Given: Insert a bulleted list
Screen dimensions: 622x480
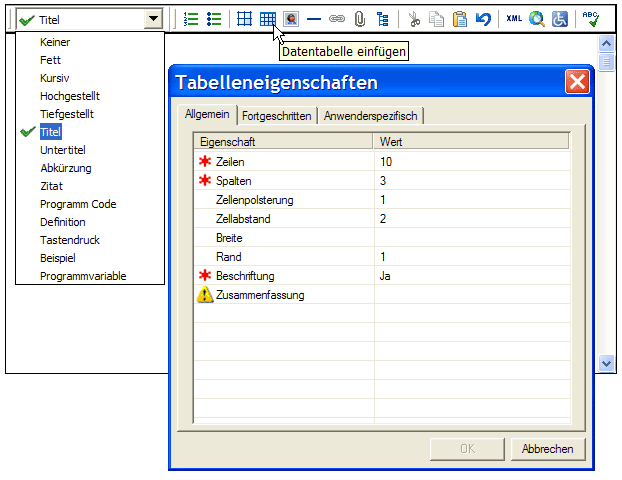Looking at the screenshot, I should click(x=214, y=19).
